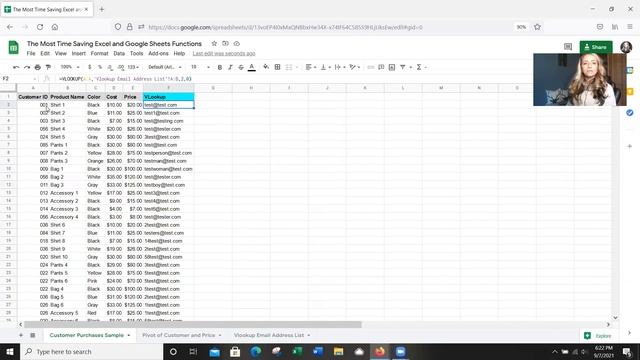Toggle bold formatting

tap(220, 67)
